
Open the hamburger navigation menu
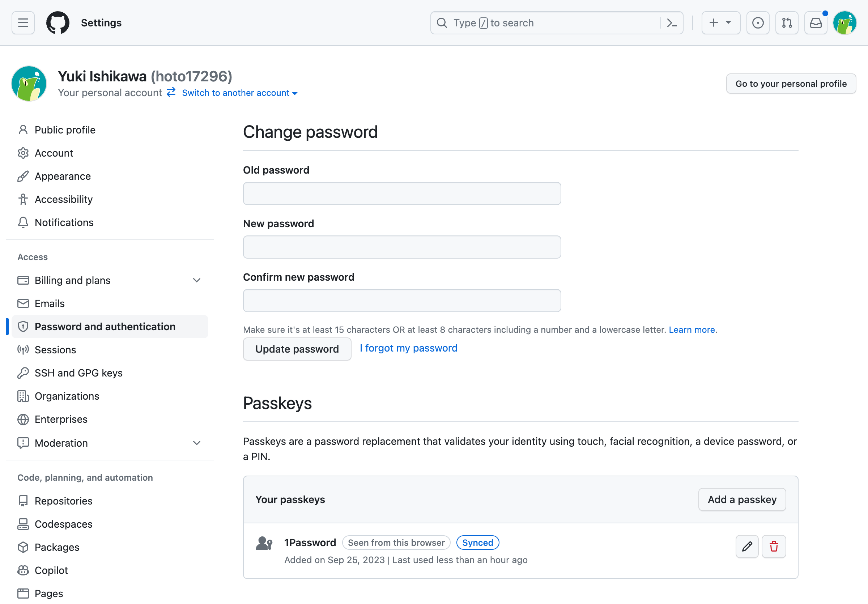point(22,23)
